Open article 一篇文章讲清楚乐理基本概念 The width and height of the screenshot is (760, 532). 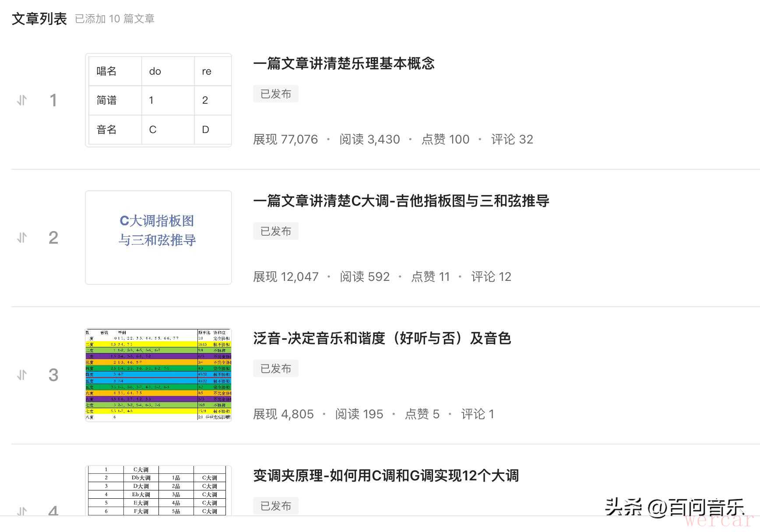(x=344, y=63)
